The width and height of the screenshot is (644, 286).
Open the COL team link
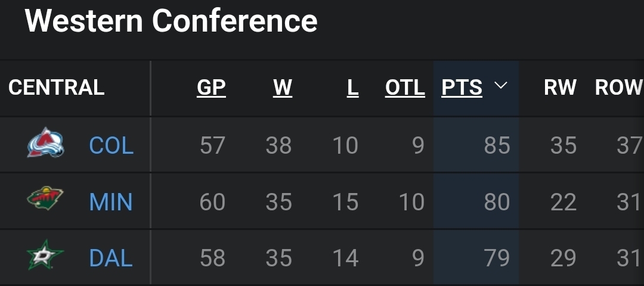click(111, 145)
